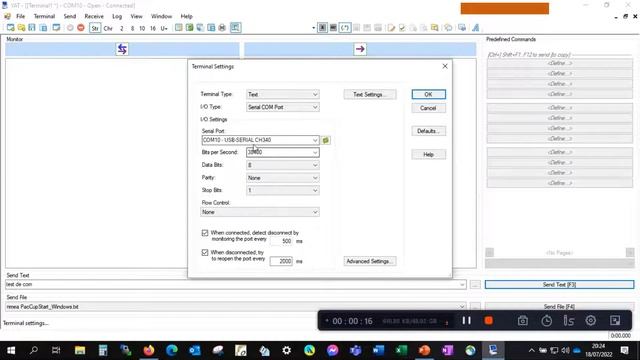This screenshot has width=640, height=360.
Task: Click the 2000 ms reopen interval field
Action: click(x=281, y=261)
